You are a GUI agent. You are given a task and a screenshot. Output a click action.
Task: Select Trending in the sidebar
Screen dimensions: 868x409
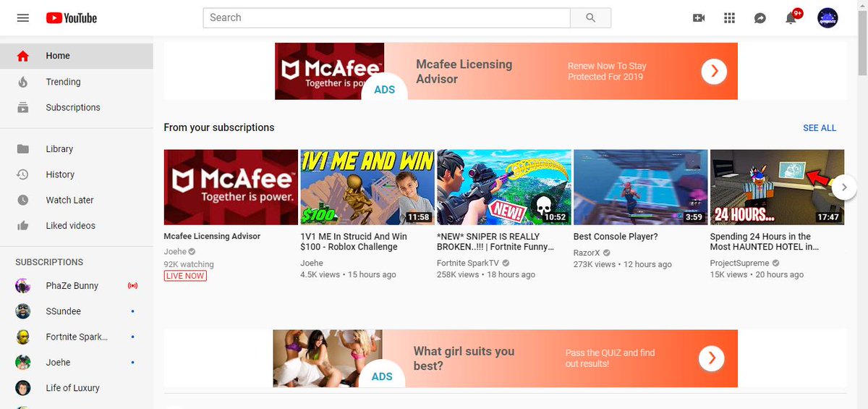tap(77, 82)
